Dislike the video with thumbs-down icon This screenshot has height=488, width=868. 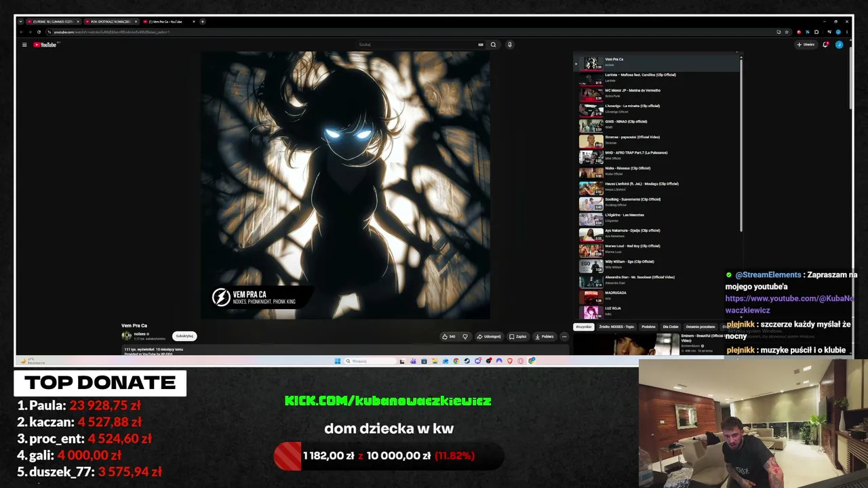coord(465,336)
